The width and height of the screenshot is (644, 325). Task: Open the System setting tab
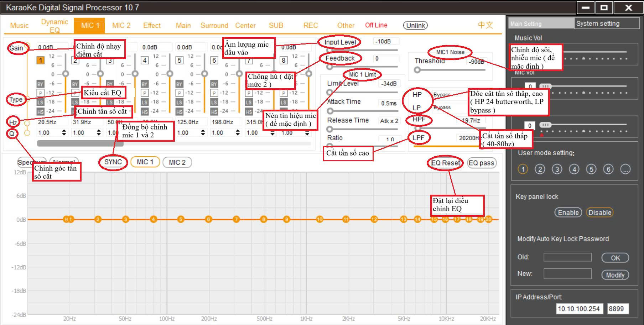click(607, 23)
